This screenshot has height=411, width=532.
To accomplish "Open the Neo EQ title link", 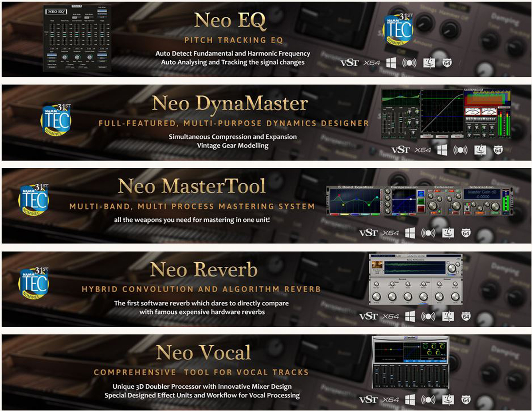I will pos(230,22).
